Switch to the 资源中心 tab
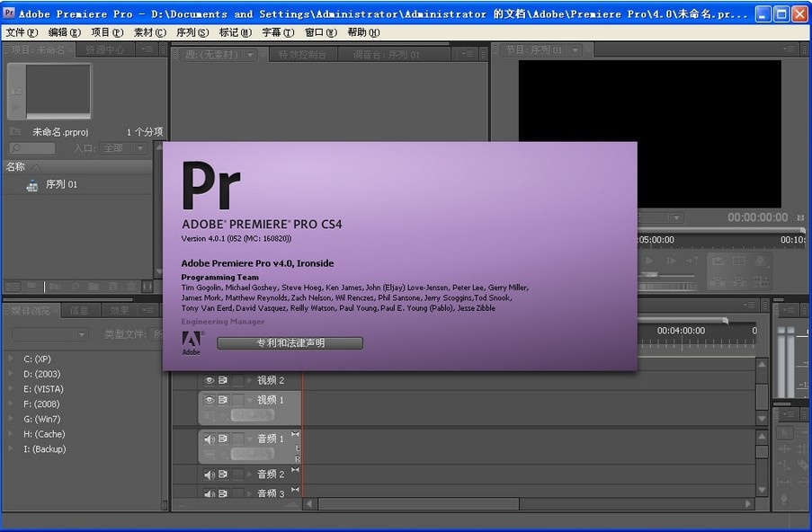Screen dimensions: 812x532 tap(104, 49)
